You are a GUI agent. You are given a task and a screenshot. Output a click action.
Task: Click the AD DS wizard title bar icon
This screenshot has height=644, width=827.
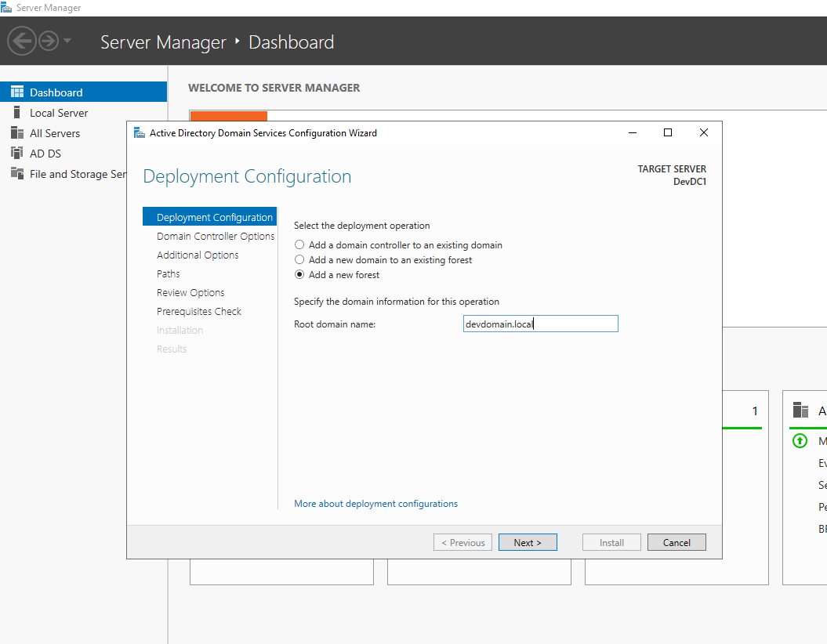pyautogui.click(x=140, y=133)
